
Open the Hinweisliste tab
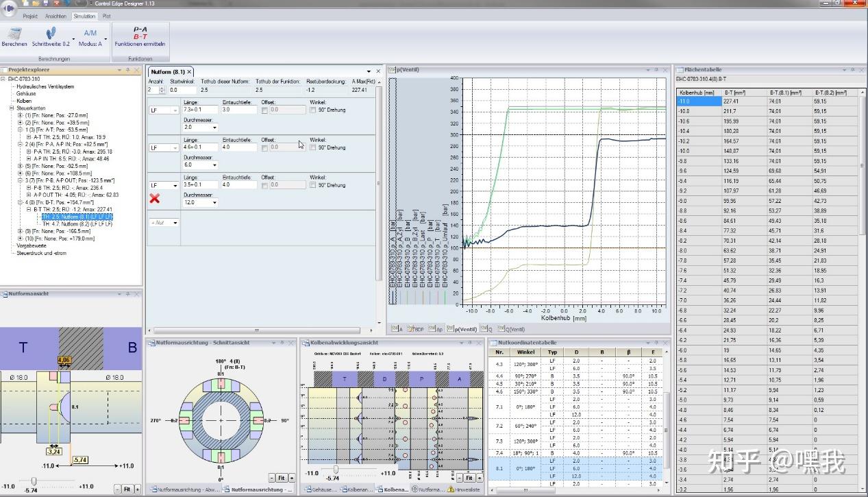click(466, 489)
